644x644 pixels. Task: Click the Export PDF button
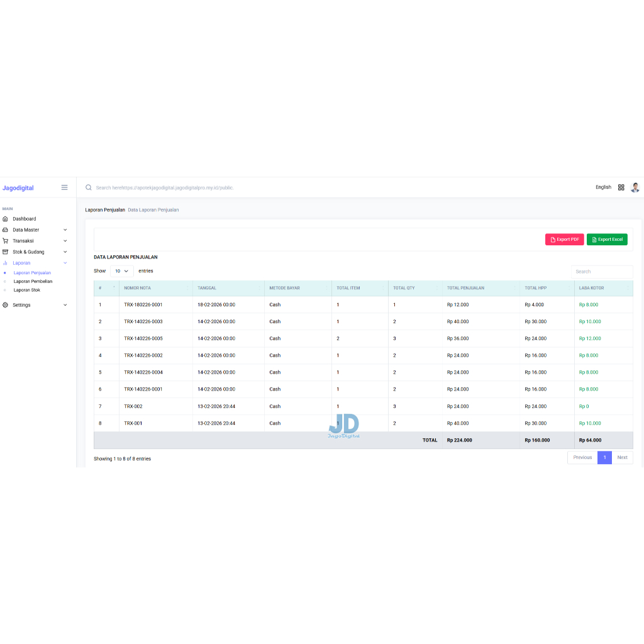pos(564,240)
